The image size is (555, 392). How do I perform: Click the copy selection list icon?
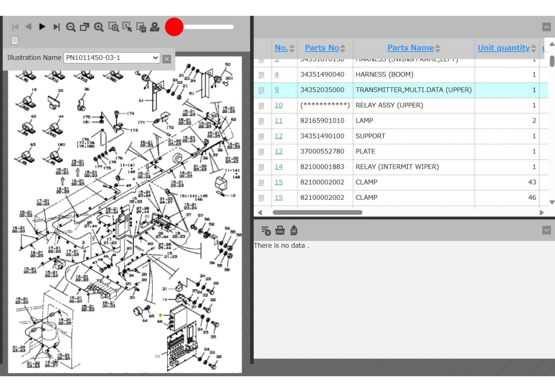pyautogui.click(x=141, y=27)
